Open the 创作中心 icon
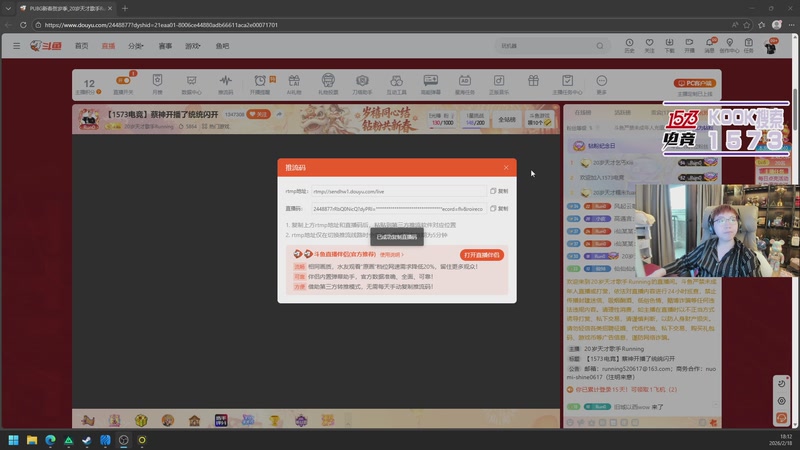 tap(729, 45)
